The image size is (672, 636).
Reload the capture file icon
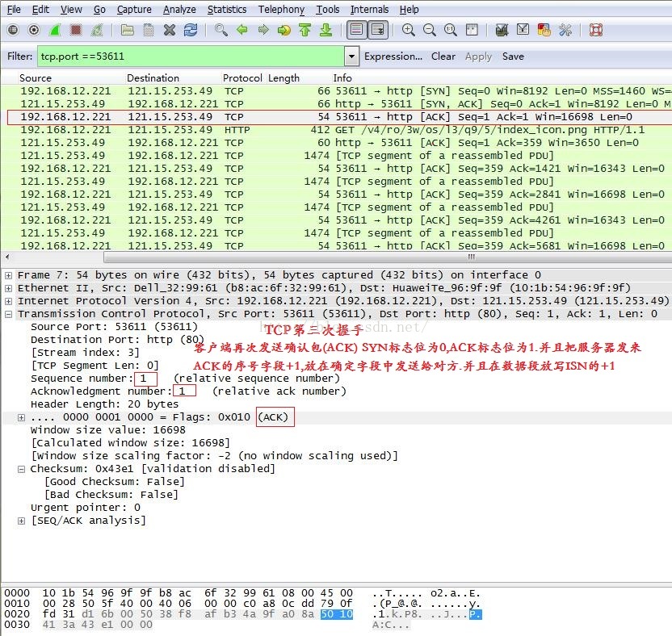pos(191,30)
